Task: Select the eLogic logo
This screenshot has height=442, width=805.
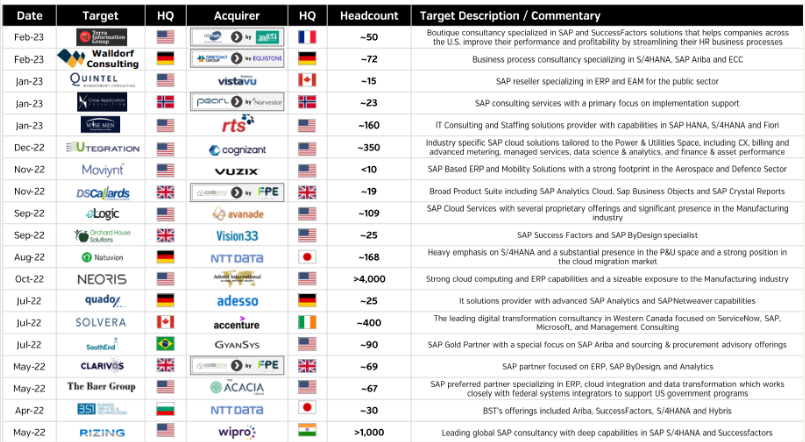Action: point(102,214)
